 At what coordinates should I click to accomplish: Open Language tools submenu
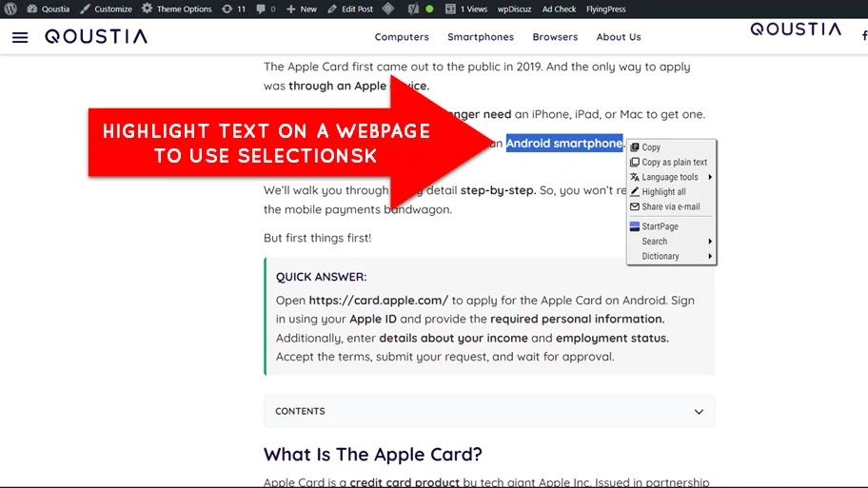(672, 177)
